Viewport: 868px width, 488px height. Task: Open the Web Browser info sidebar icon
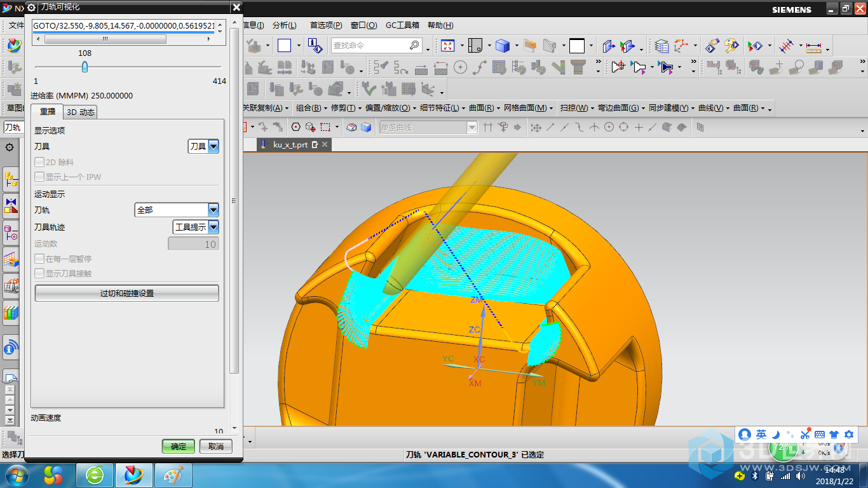tap(11, 348)
